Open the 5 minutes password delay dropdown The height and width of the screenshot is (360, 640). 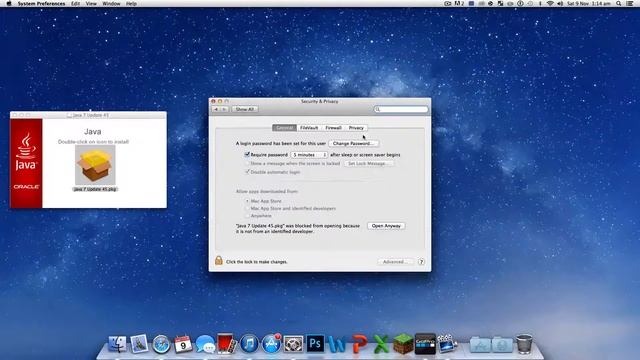309,155
